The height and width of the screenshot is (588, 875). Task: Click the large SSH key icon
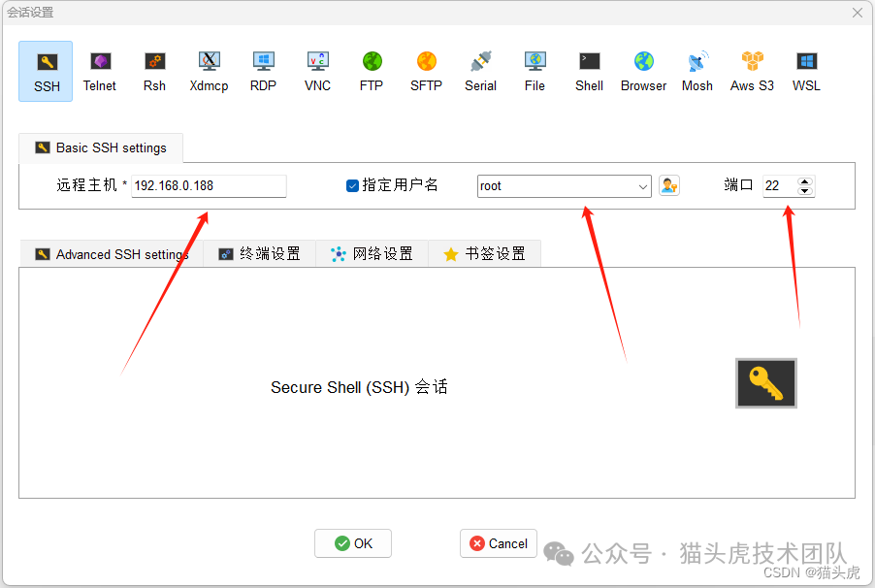pyautogui.click(x=766, y=383)
